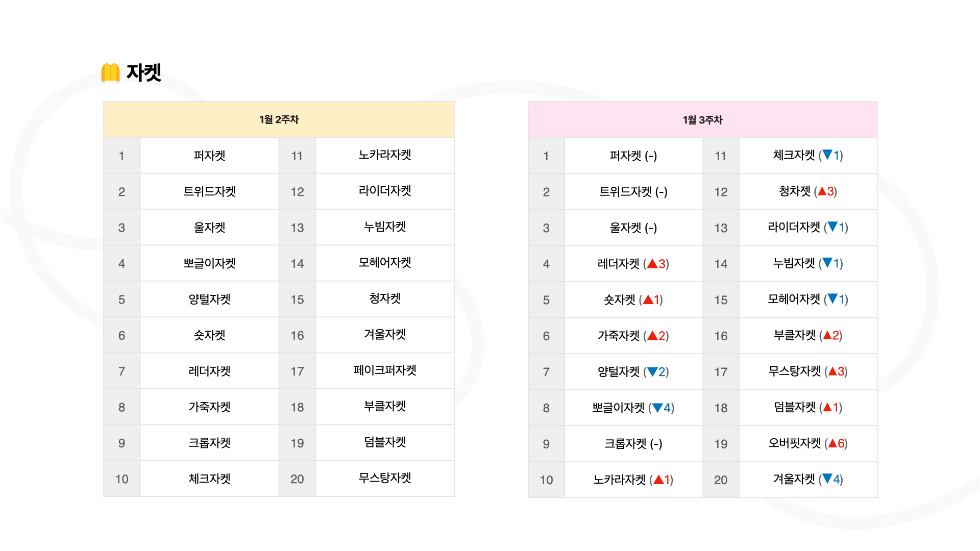The image size is (980, 551).
Task: Click 크롭자켓 (-) in the 3주차 table
Action: (x=633, y=444)
